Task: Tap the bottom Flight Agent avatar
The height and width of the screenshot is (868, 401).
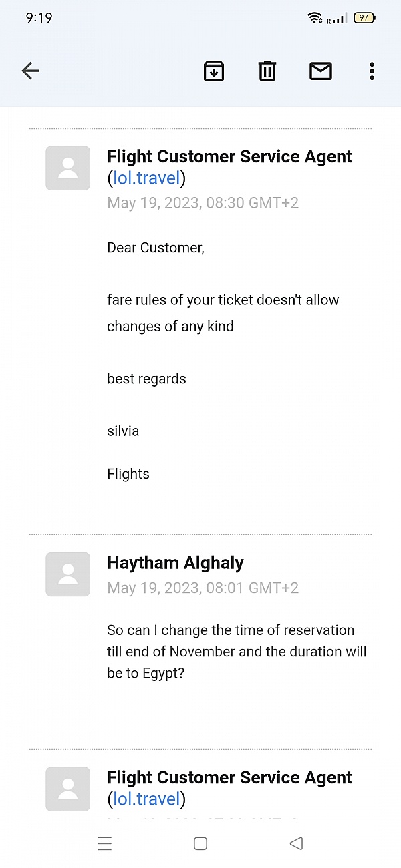Action: [x=68, y=789]
